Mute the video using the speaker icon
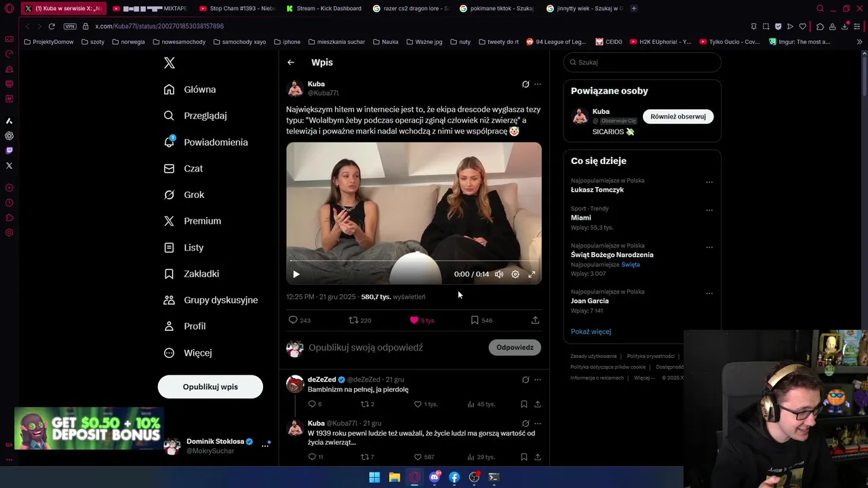The width and height of the screenshot is (868, 488). pos(499,274)
